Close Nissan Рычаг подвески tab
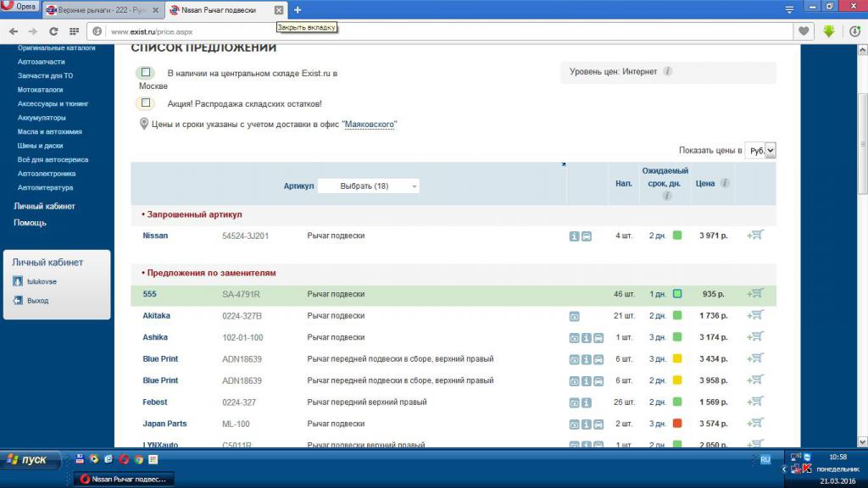Image resolution: width=868 pixels, height=488 pixels. tap(279, 10)
